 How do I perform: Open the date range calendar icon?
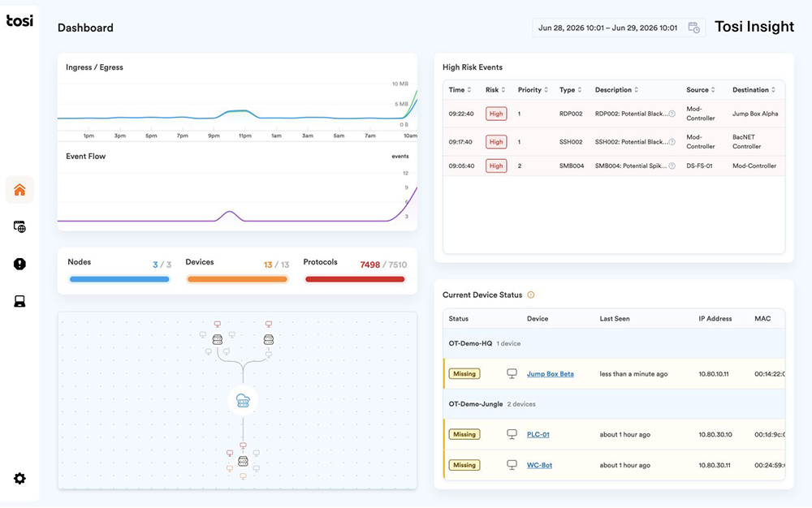pyautogui.click(x=694, y=28)
